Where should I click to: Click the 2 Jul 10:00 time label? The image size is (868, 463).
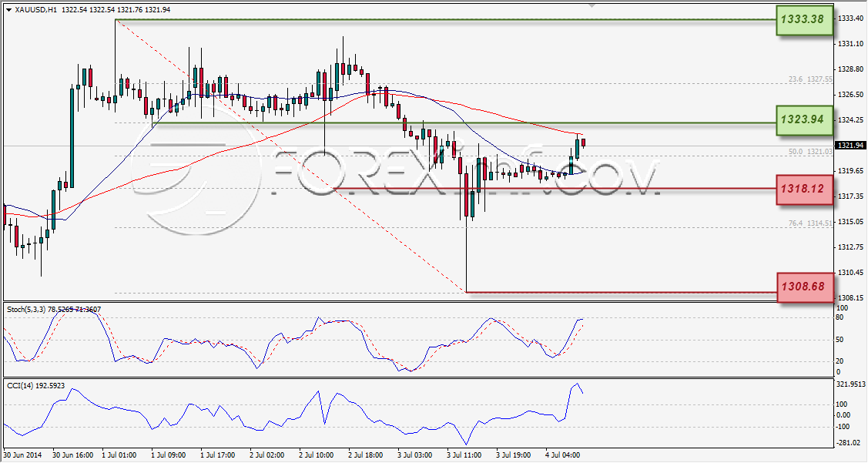tap(316, 455)
